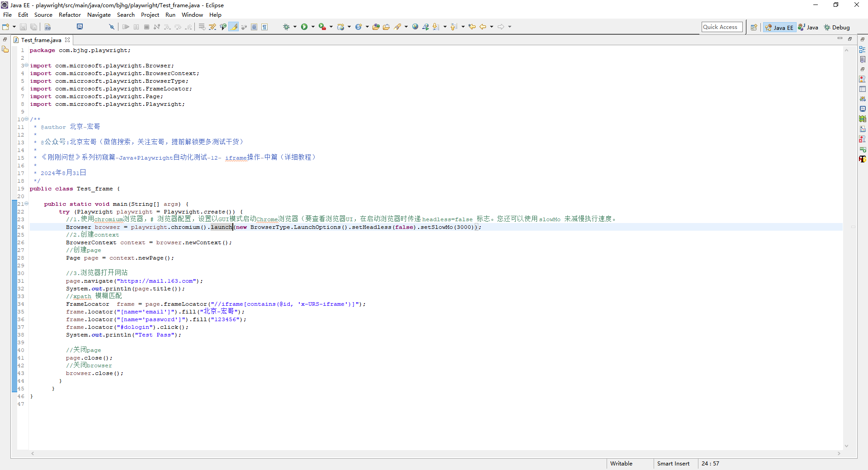Open the Outline view icon in right sidebar

pos(863,49)
